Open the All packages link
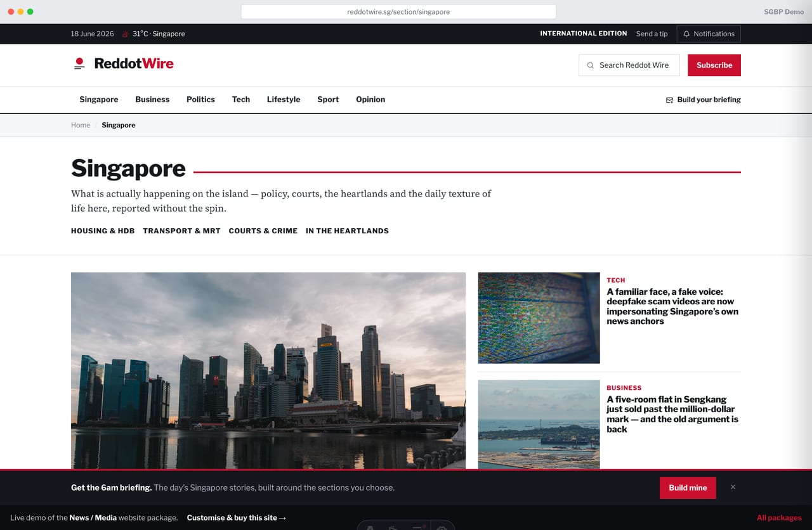The width and height of the screenshot is (812, 530). [779, 518]
